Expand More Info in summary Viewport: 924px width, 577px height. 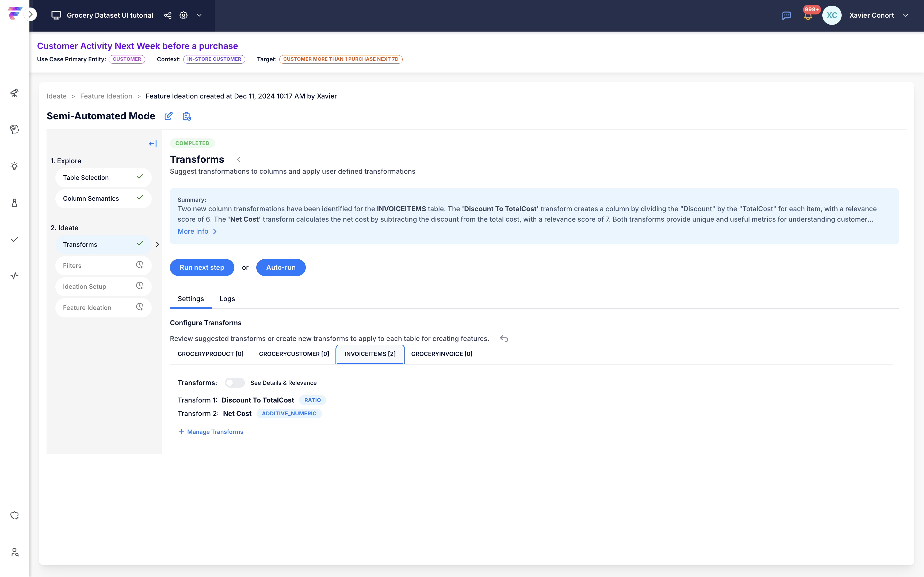tap(197, 231)
